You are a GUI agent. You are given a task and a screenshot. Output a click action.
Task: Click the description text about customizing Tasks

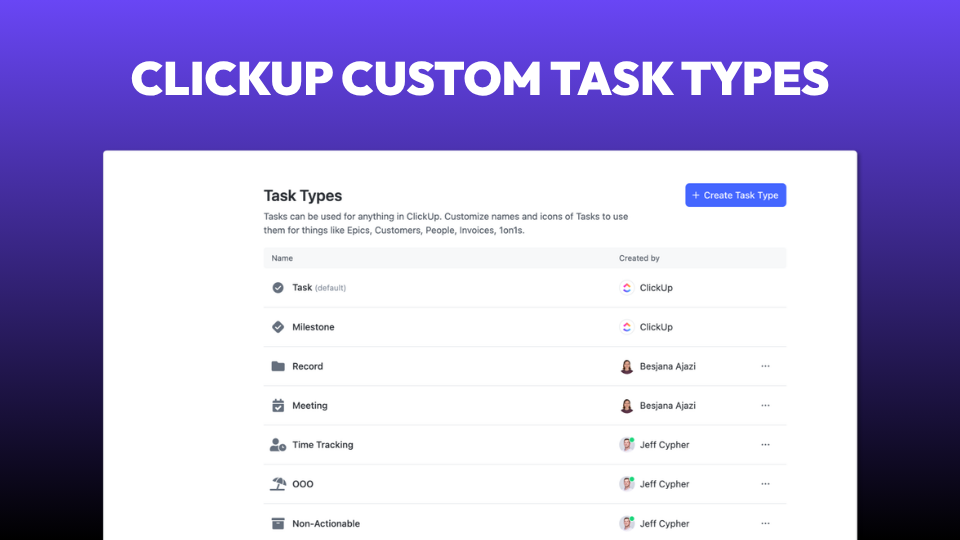(446, 223)
